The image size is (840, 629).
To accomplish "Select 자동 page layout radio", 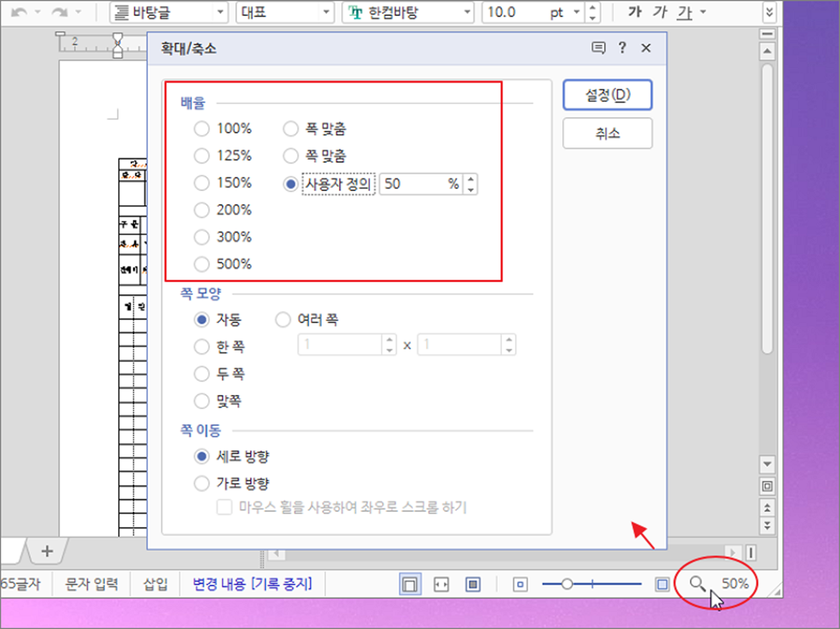I will [x=202, y=320].
